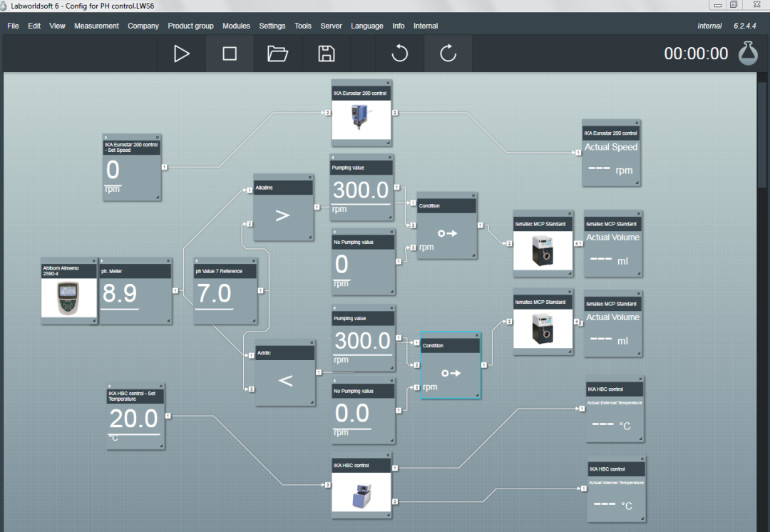Viewport: 770px width, 532px height.
Task: Click the version number 6.2.4.4
Action: pyautogui.click(x=745, y=26)
